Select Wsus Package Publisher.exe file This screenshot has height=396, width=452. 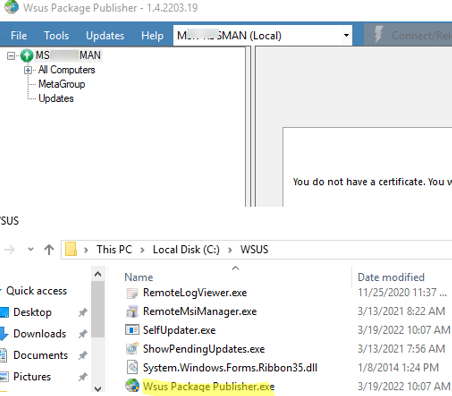point(209,386)
